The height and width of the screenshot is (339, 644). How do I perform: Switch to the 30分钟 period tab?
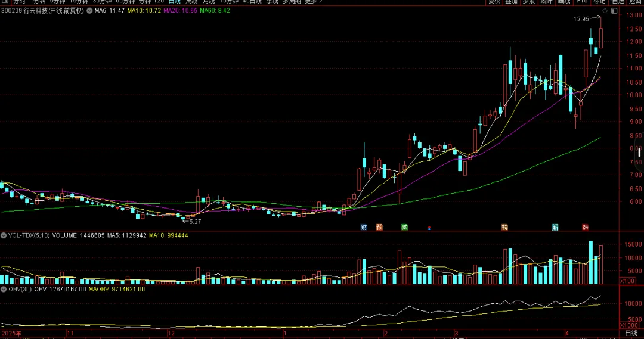point(103,2)
